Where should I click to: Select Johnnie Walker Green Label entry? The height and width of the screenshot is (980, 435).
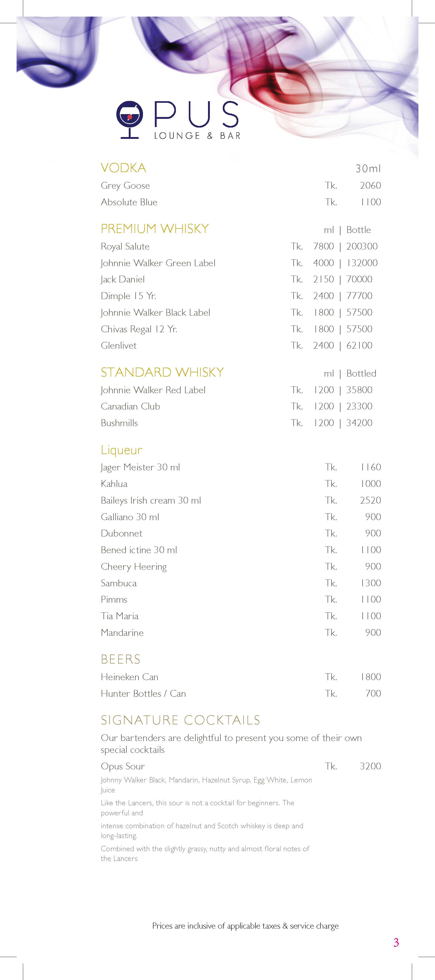[158, 263]
